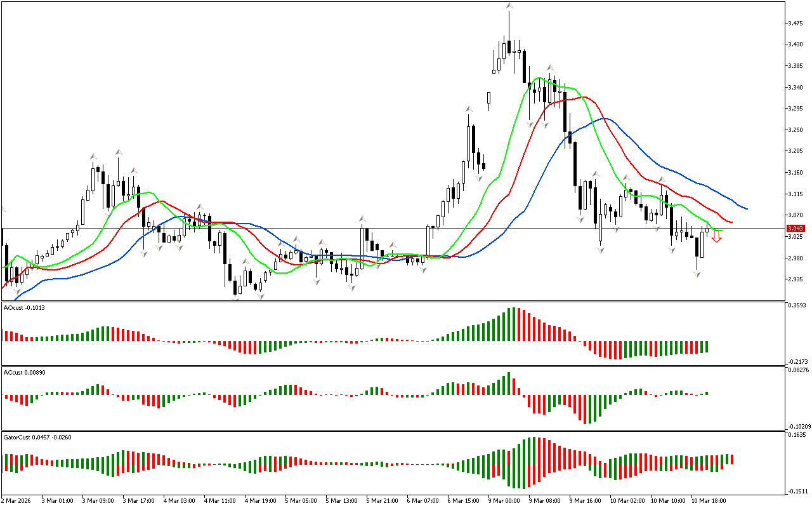This screenshot has height=508, width=812.
Task: Click the -0.10209 value on ACcust scale
Action: pos(798,426)
